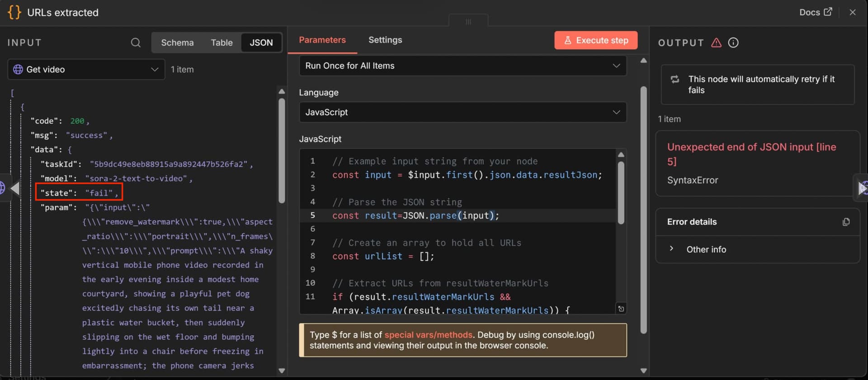Image resolution: width=868 pixels, height=380 pixels.
Task: Click the special vars/methods link
Action: (x=428, y=335)
